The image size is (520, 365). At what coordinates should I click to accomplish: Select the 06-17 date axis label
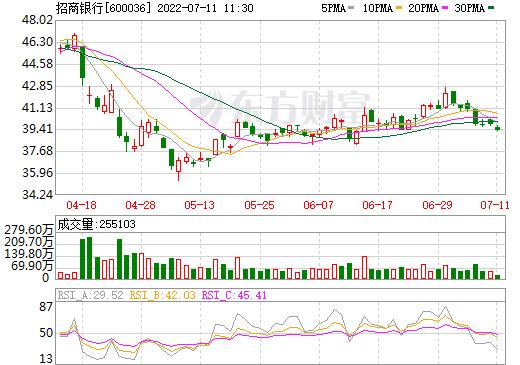coord(377,205)
